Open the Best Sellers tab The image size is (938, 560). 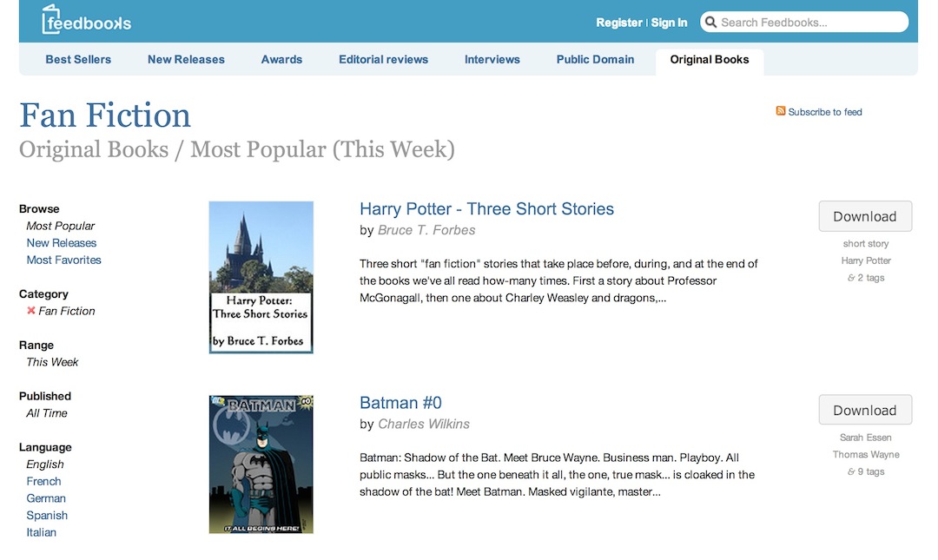point(78,59)
